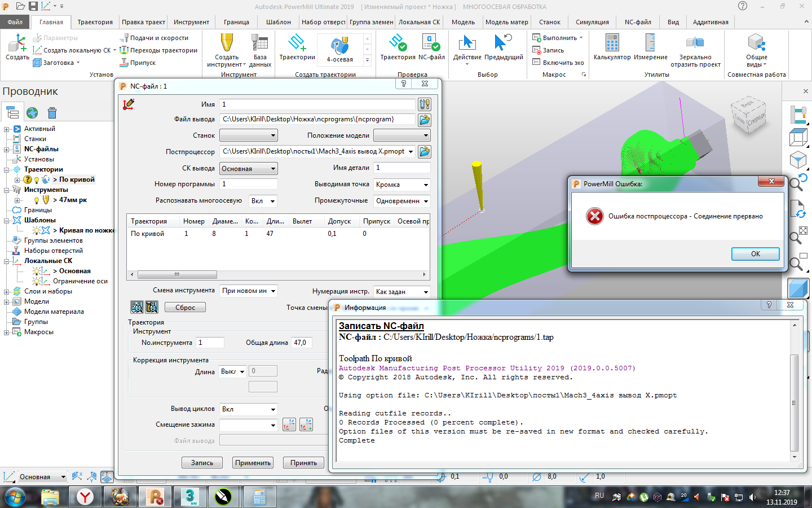Click the NC-file edit icon in the dialog corner
This screenshot has height=508, width=812.
pyautogui.click(x=129, y=104)
